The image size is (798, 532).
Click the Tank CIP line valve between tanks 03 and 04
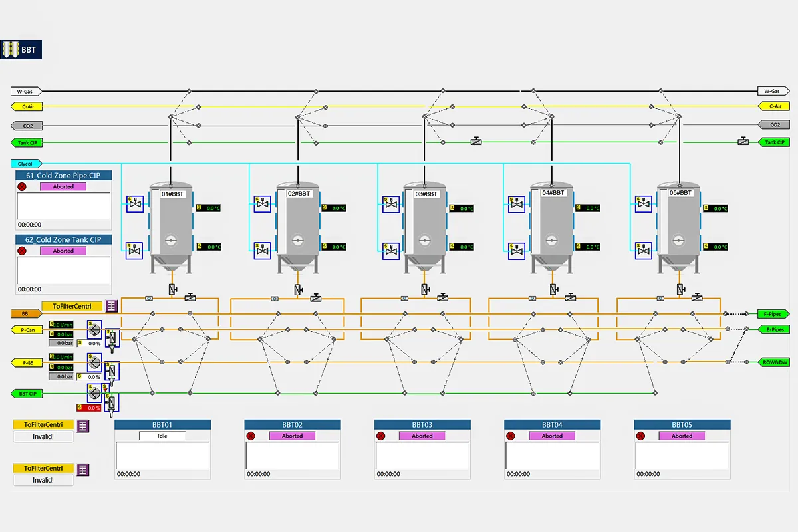pos(476,142)
